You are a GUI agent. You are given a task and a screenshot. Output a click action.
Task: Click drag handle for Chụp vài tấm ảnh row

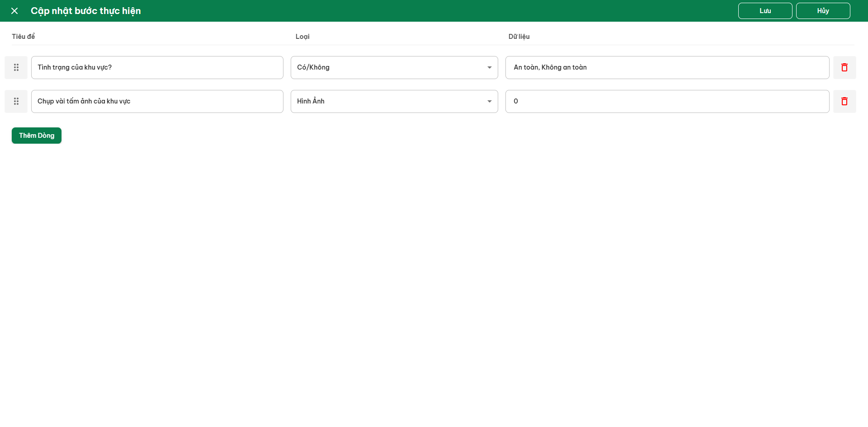16,101
